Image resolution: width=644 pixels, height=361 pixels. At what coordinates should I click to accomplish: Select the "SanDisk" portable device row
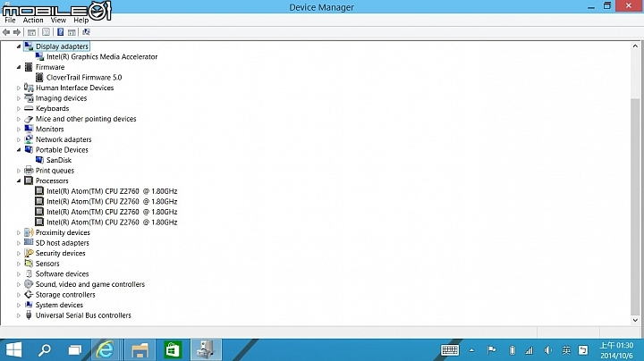coord(59,160)
